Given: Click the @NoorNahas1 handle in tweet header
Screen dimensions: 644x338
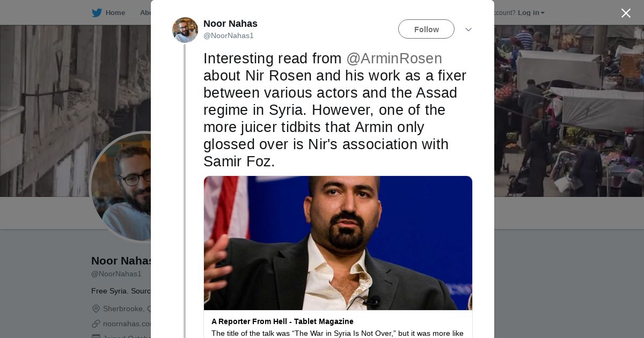Looking at the screenshot, I should tap(229, 36).
